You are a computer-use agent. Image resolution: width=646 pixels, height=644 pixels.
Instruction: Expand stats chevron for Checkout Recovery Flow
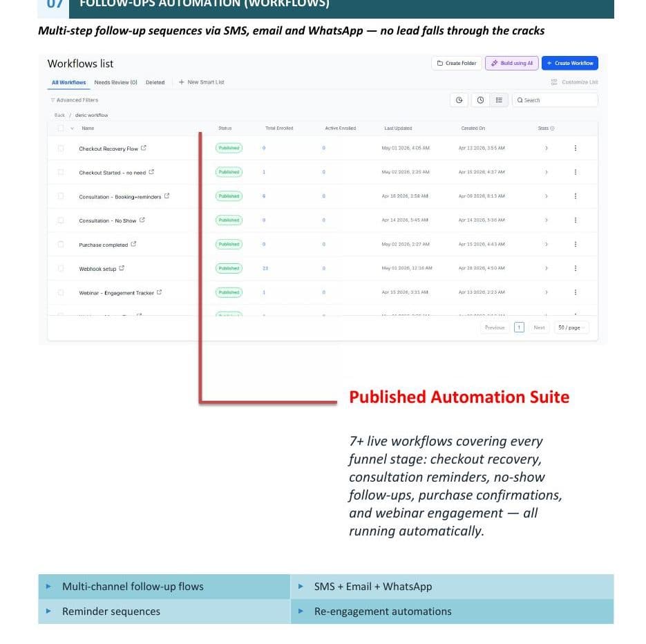(x=547, y=148)
